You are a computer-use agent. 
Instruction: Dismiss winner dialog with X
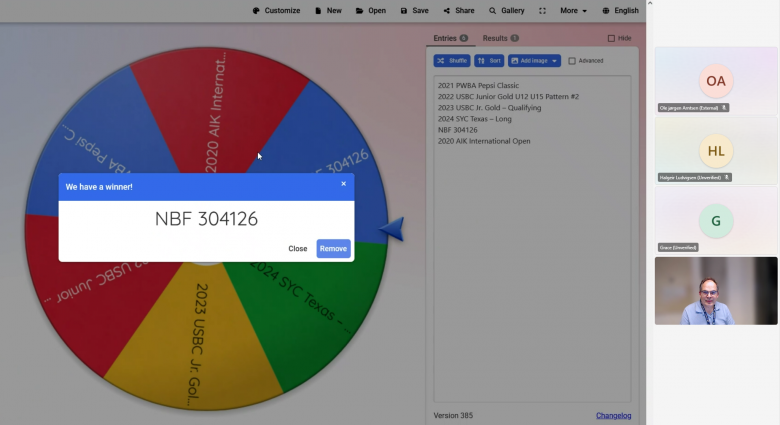pyautogui.click(x=343, y=184)
